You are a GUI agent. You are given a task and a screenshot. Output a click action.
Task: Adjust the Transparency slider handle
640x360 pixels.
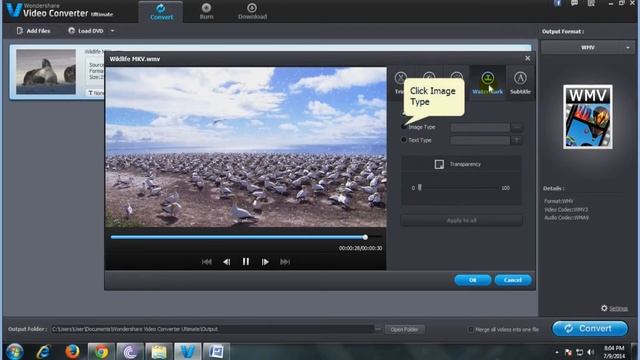(420, 188)
